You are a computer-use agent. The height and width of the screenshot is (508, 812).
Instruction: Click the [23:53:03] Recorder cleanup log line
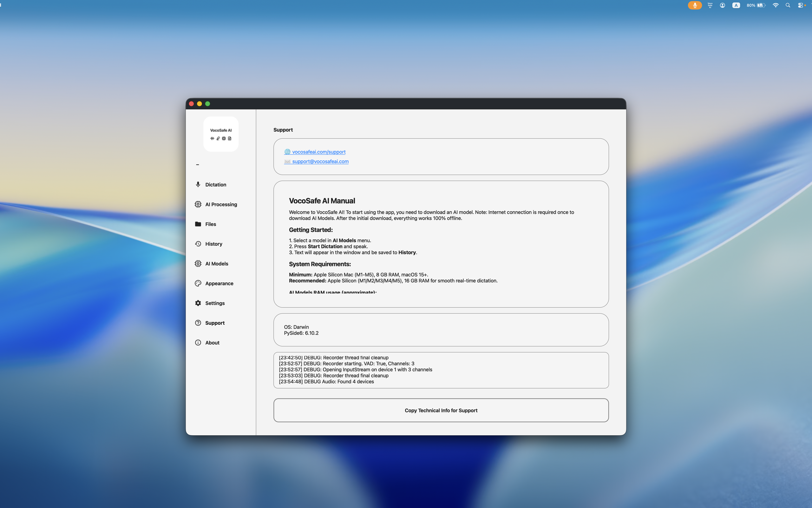pos(334,376)
